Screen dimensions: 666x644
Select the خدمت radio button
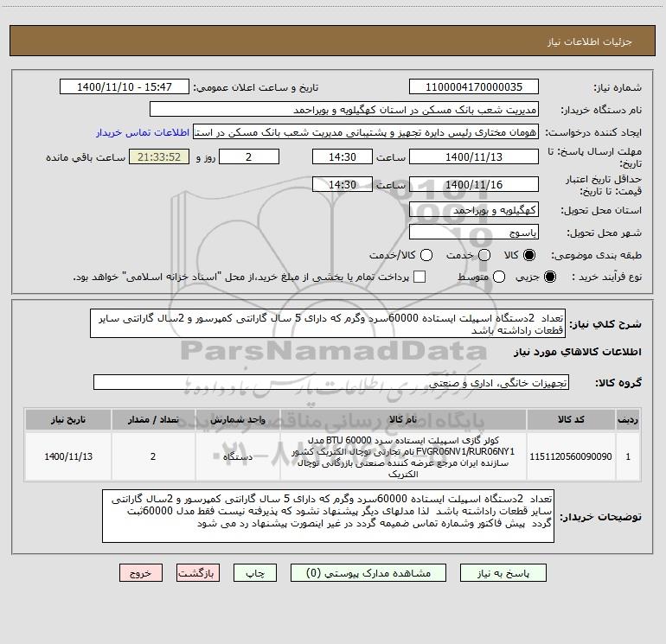pos(484,255)
